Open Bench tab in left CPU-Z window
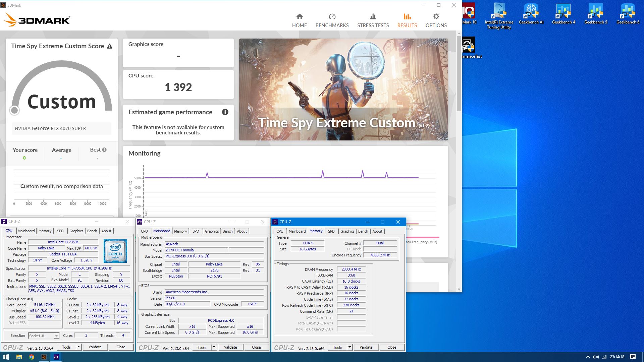The height and width of the screenshot is (362, 644). pos(92,231)
